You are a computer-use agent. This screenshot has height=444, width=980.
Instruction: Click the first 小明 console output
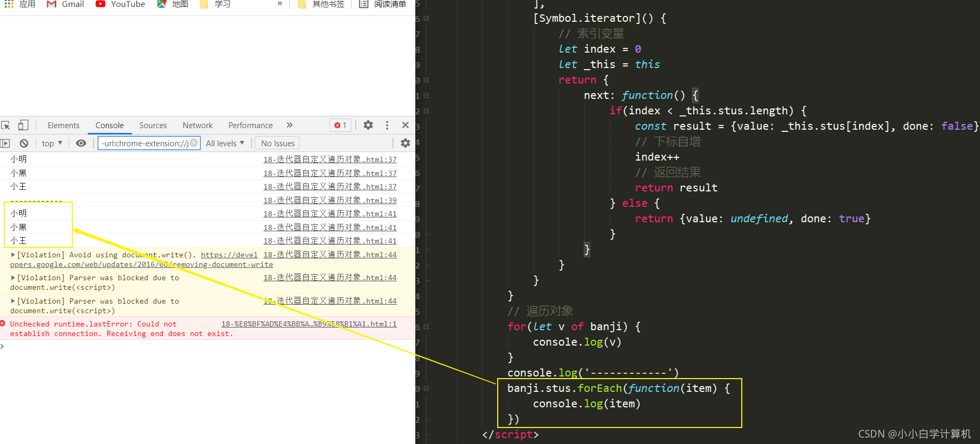click(19, 160)
